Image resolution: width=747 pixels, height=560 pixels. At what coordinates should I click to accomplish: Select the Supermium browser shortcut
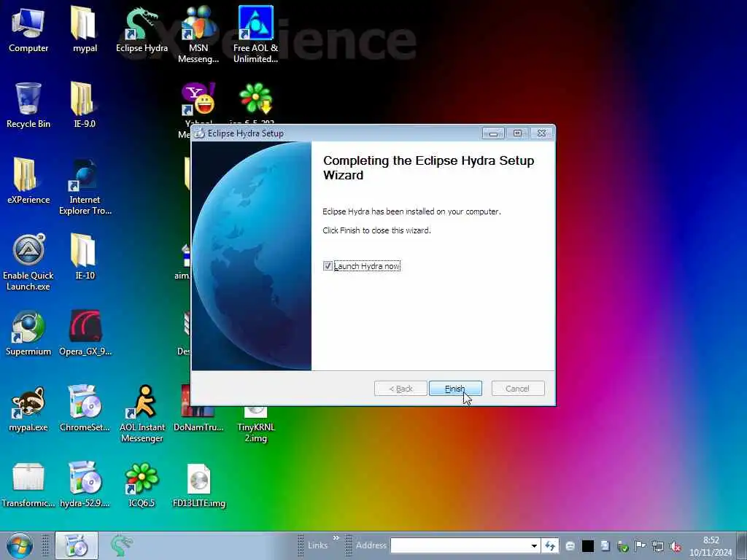[28, 333]
